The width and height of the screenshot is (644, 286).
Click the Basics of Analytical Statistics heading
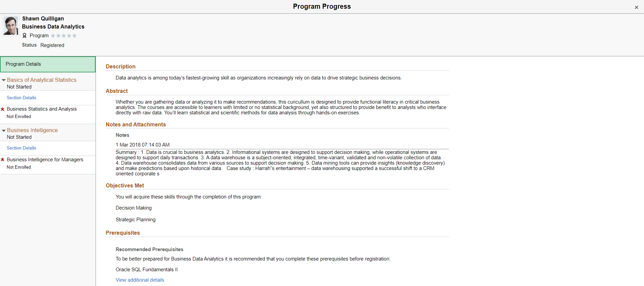(42, 80)
